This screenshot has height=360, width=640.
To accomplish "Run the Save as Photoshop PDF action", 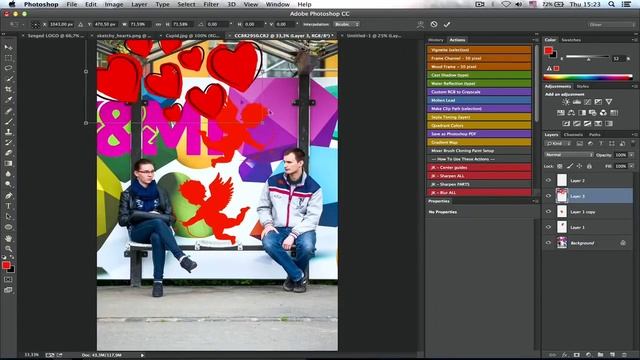I will 479,134.
